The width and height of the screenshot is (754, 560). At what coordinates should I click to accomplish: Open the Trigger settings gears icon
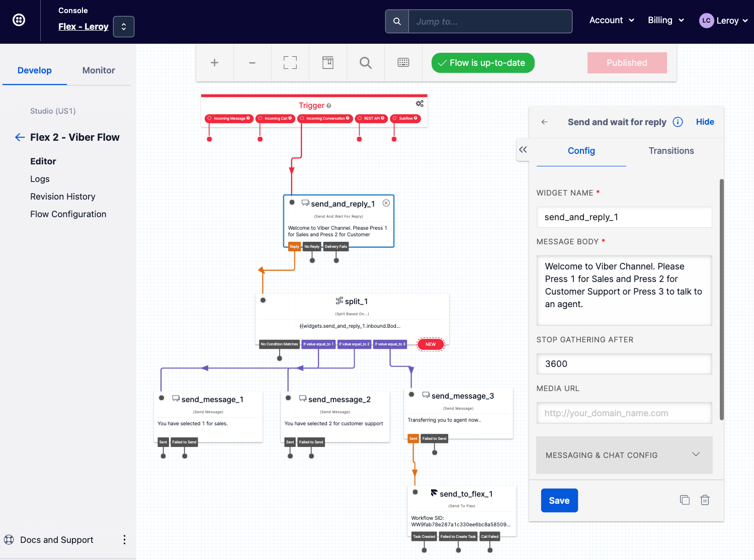coord(420,104)
